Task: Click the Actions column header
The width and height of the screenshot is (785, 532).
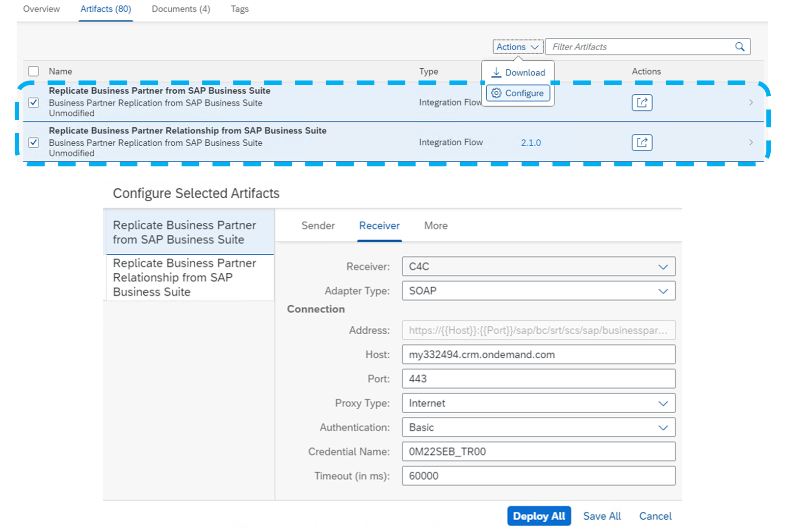Action: coord(646,71)
